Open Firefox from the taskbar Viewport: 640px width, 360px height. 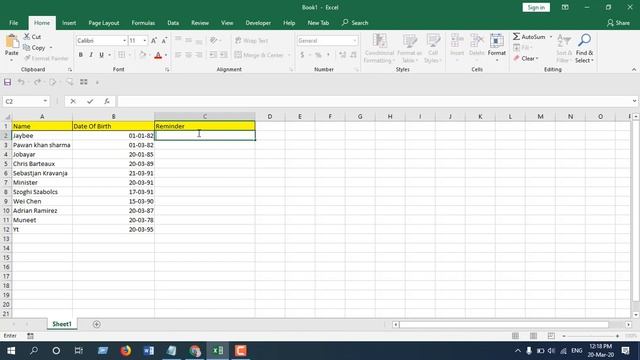(x=126, y=351)
